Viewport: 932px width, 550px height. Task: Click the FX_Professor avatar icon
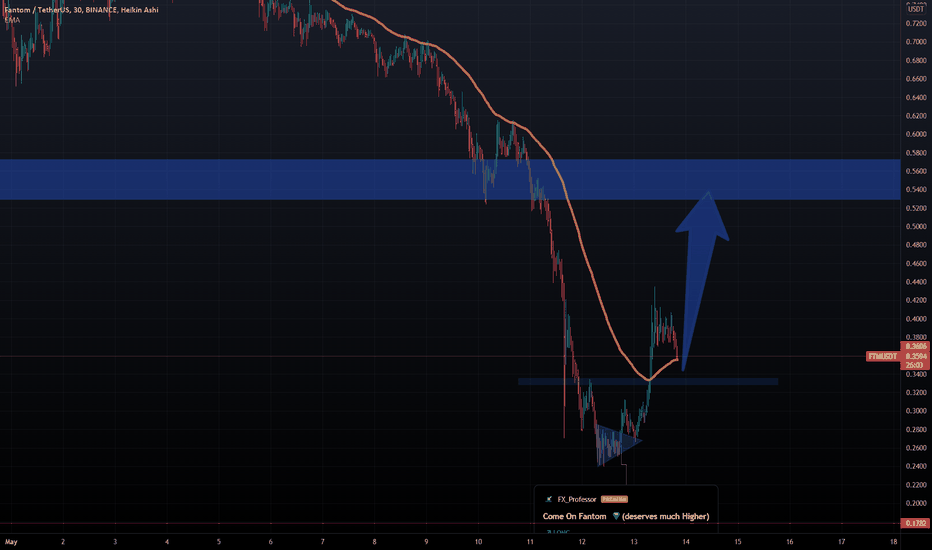[549, 499]
